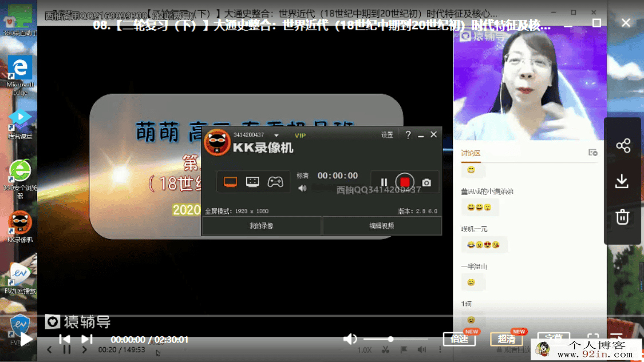Stop recording with the red button
Screen dimensions: 644x362
(x=405, y=182)
